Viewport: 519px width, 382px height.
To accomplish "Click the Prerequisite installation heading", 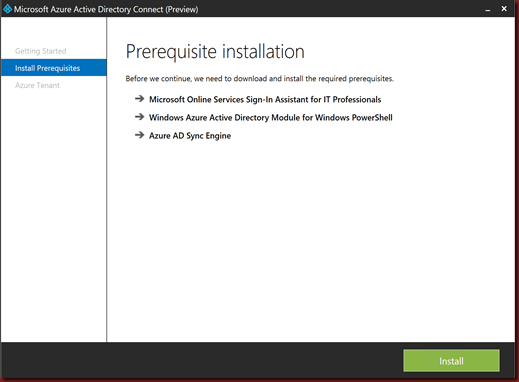I will click(215, 52).
